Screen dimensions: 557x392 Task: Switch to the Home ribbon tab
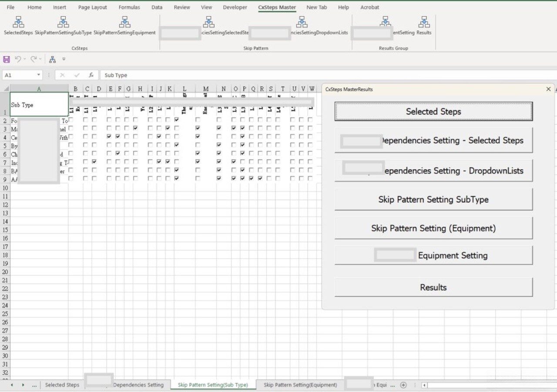pyautogui.click(x=34, y=7)
